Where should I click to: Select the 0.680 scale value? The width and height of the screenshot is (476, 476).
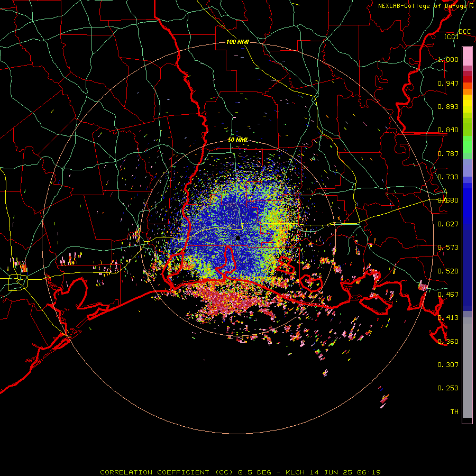pyautogui.click(x=448, y=200)
